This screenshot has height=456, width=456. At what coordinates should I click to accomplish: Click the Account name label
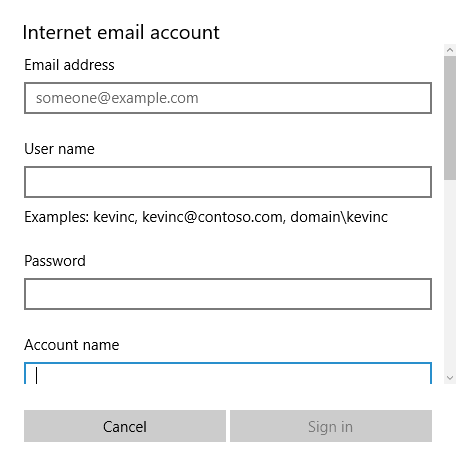(x=72, y=345)
